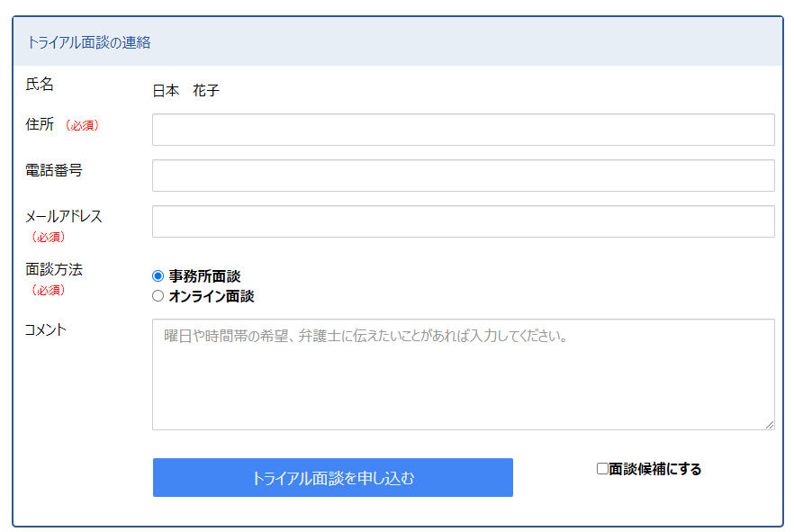Select the オンライン面談 radio button

[x=158, y=295]
